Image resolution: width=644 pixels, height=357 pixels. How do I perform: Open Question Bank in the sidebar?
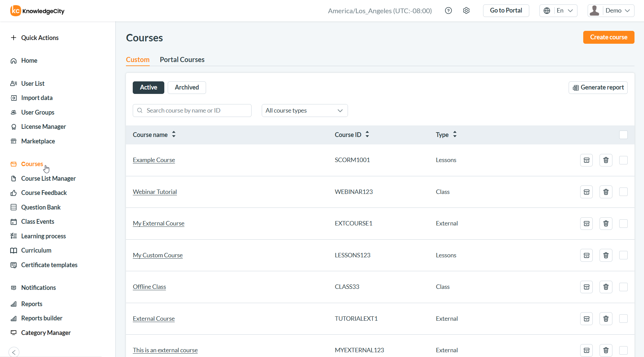[41, 207]
